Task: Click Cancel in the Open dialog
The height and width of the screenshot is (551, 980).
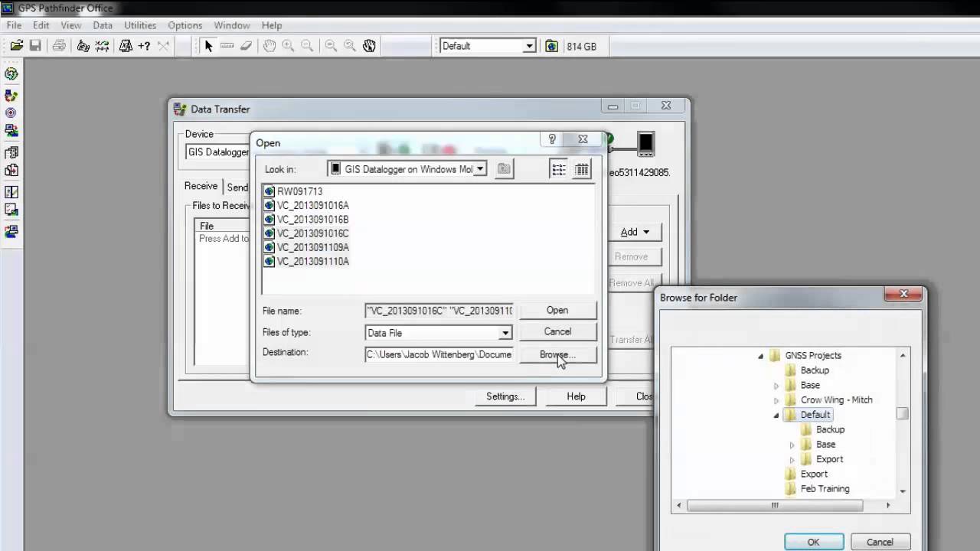Action: pyautogui.click(x=557, y=331)
